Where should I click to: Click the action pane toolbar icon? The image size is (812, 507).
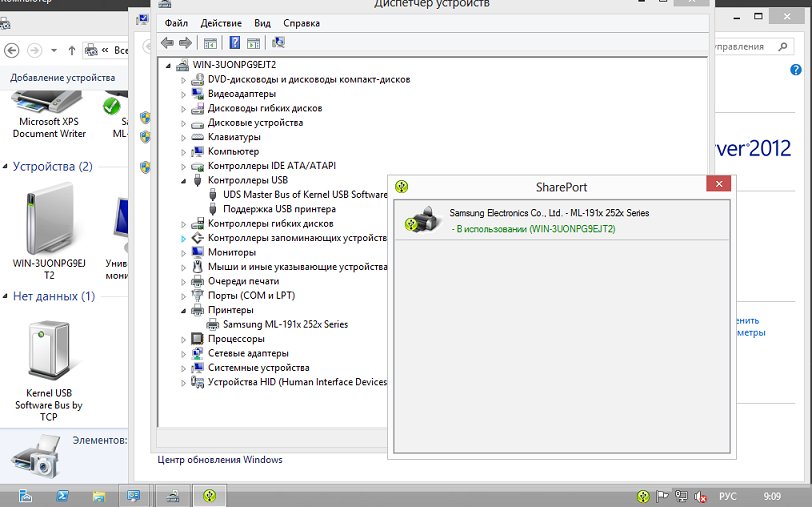coord(253,43)
